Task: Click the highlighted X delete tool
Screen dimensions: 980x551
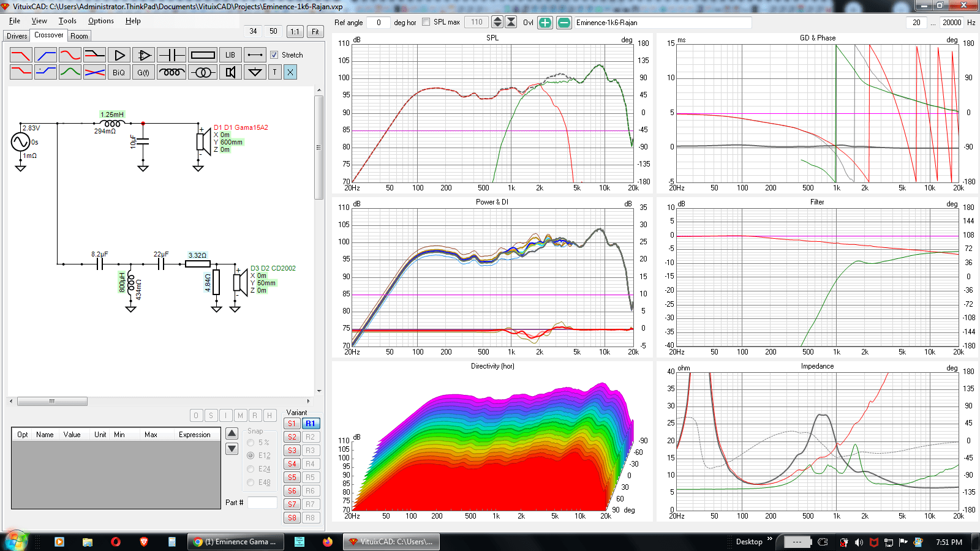Action: [290, 72]
